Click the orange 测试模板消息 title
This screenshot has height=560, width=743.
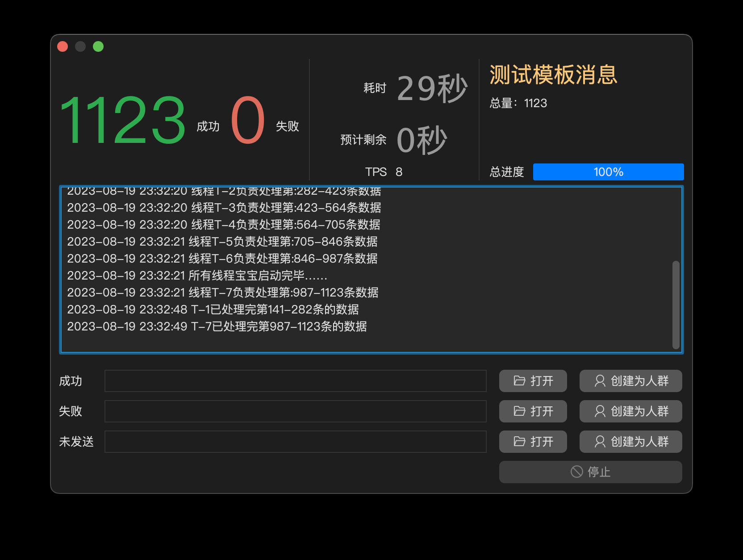(x=553, y=75)
